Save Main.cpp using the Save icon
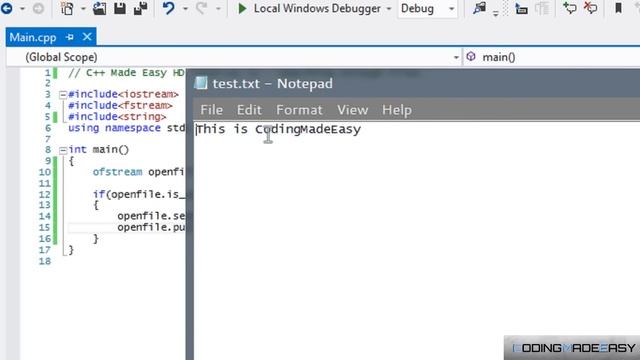 (x=120, y=8)
